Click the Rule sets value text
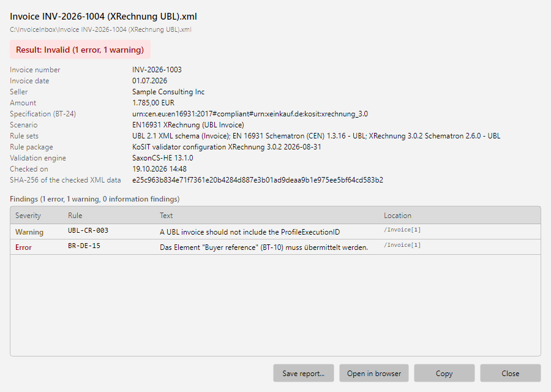The height and width of the screenshot is (392, 551). point(317,136)
